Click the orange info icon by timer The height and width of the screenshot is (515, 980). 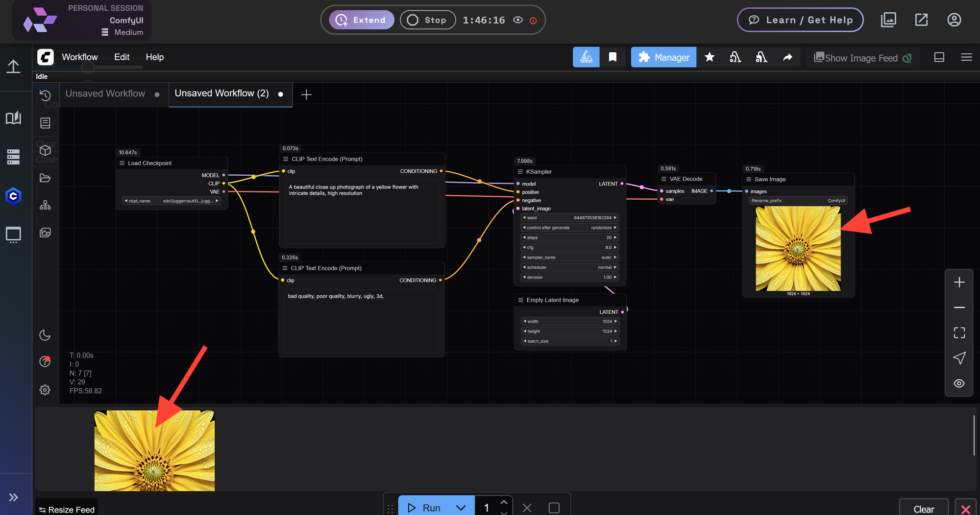[533, 21]
